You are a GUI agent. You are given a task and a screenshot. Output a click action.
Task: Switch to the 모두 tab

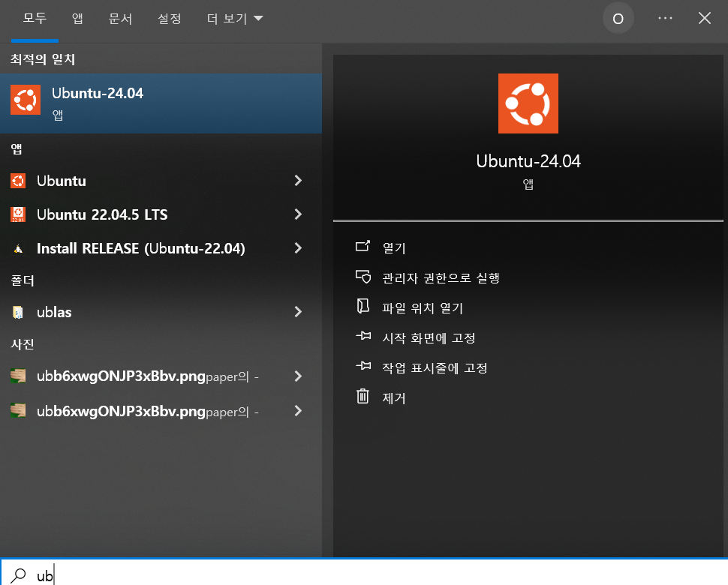tap(35, 19)
